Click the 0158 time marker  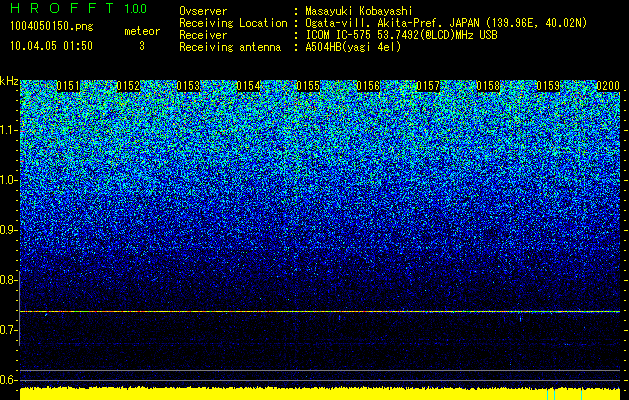tap(488, 86)
